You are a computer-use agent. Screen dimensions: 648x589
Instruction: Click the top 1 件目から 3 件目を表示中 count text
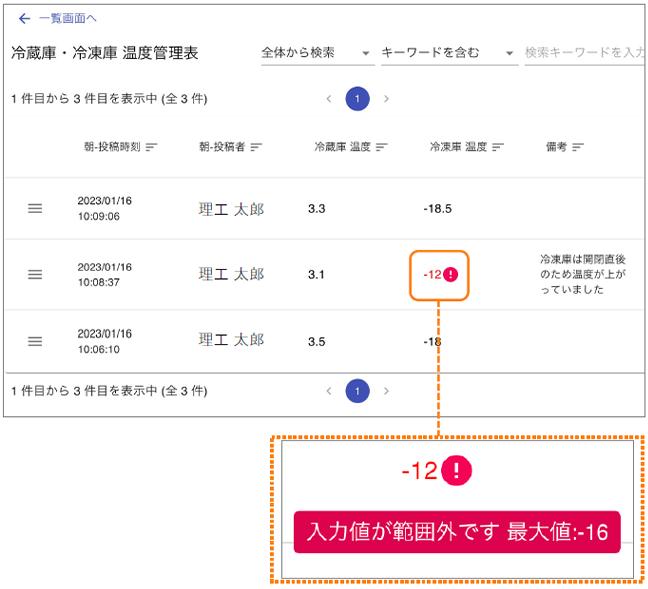[109, 99]
